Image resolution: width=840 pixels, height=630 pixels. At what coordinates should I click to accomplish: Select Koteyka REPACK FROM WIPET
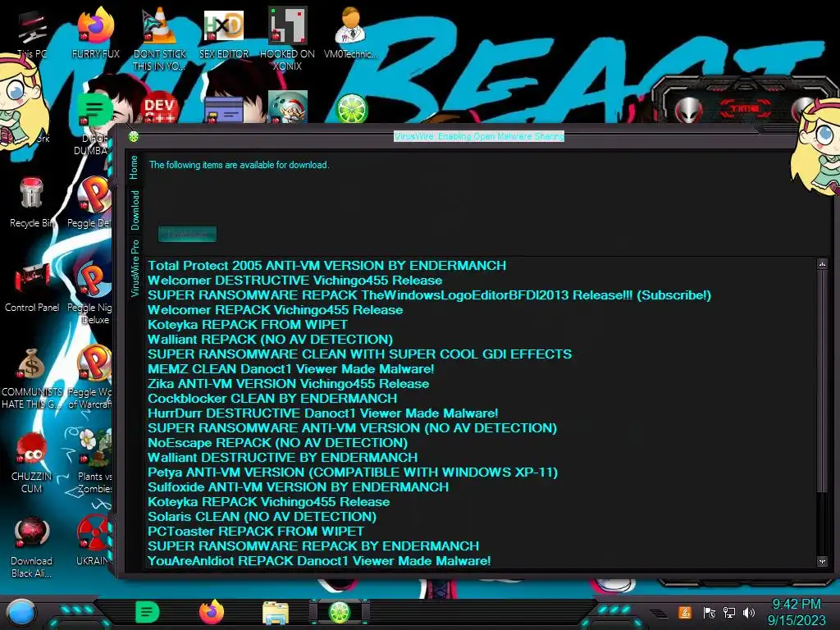[x=248, y=325]
